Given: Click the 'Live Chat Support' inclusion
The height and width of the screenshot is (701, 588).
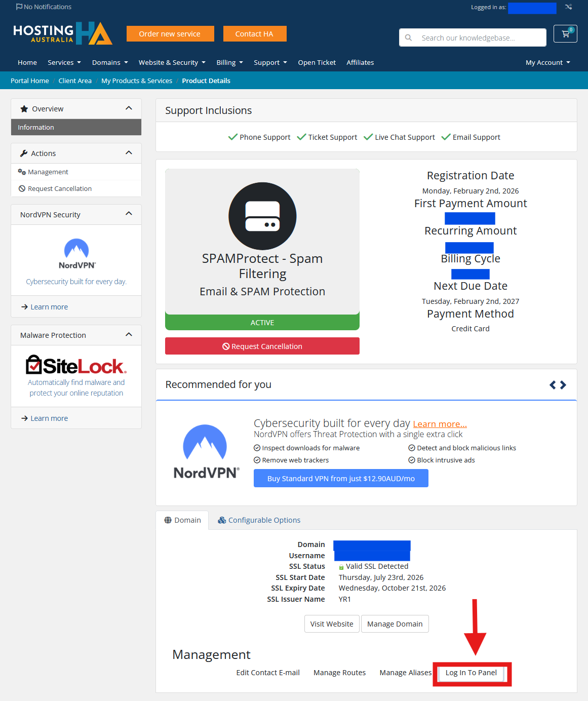Looking at the screenshot, I should [400, 137].
